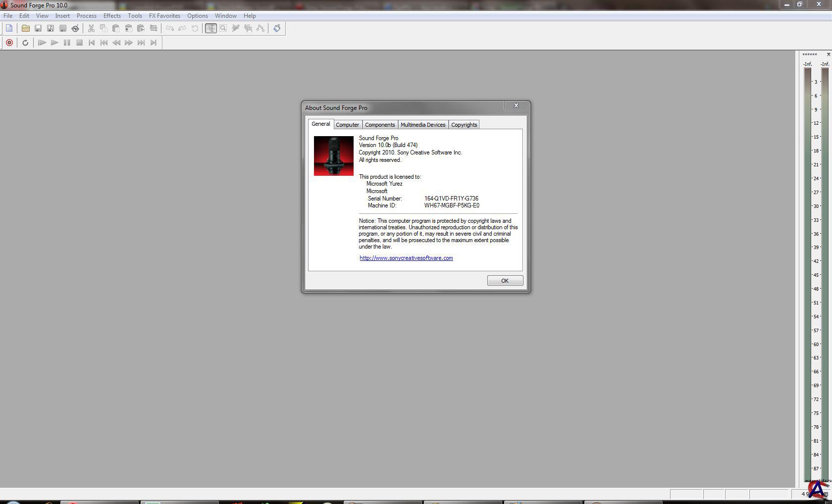Close the About Sound Forge Pro dialog
Viewport: 832px width, 504px height.
point(516,105)
